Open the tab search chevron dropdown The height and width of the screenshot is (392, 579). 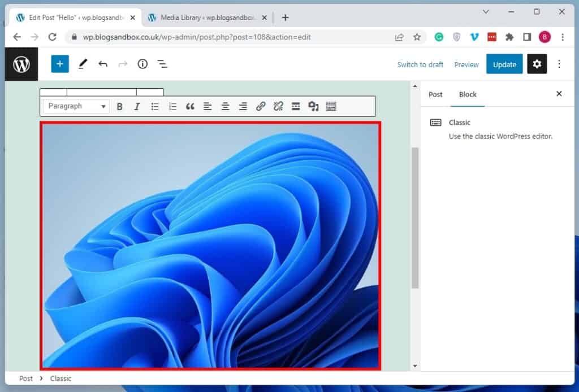pyautogui.click(x=486, y=12)
